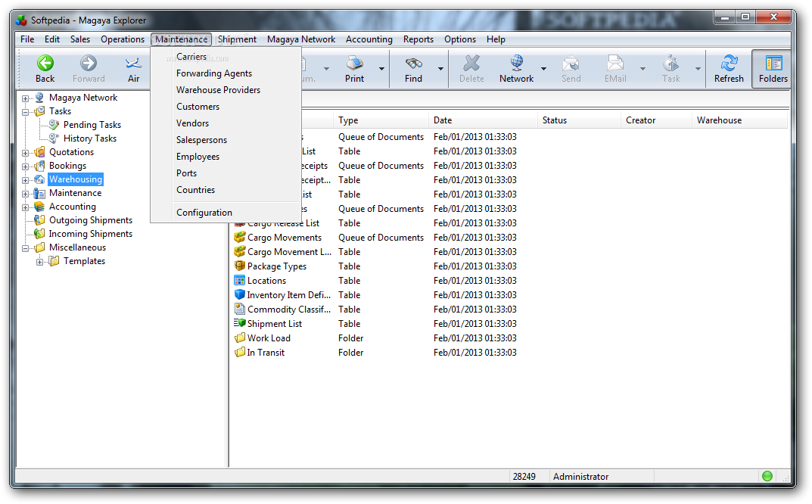Open the Network dropdown arrow
The image size is (812, 504).
(x=544, y=68)
